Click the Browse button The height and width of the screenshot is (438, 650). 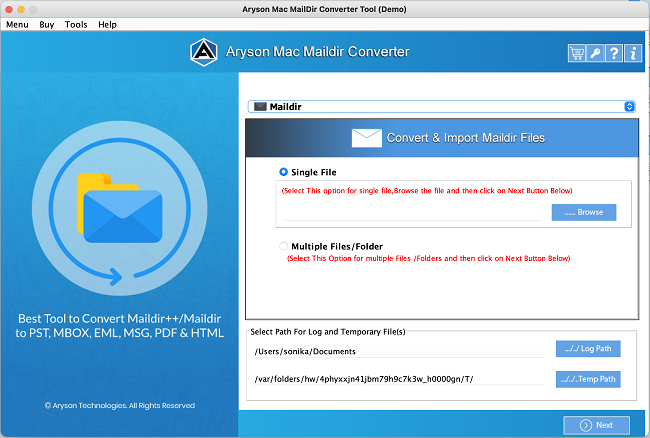[584, 212]
